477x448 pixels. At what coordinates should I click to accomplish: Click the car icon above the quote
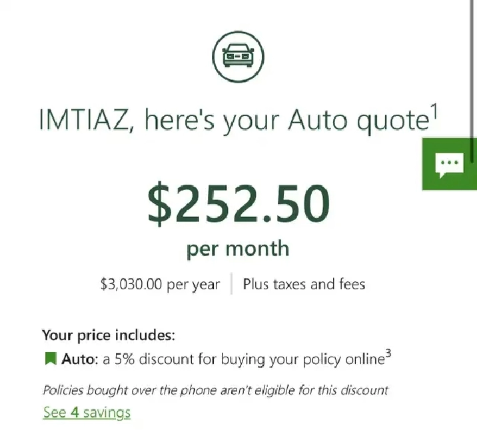pos(238,57)
